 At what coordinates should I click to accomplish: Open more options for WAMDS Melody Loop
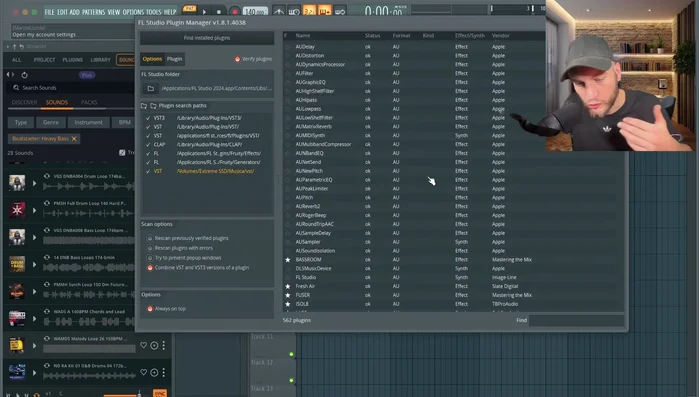(x=164, y=345)
